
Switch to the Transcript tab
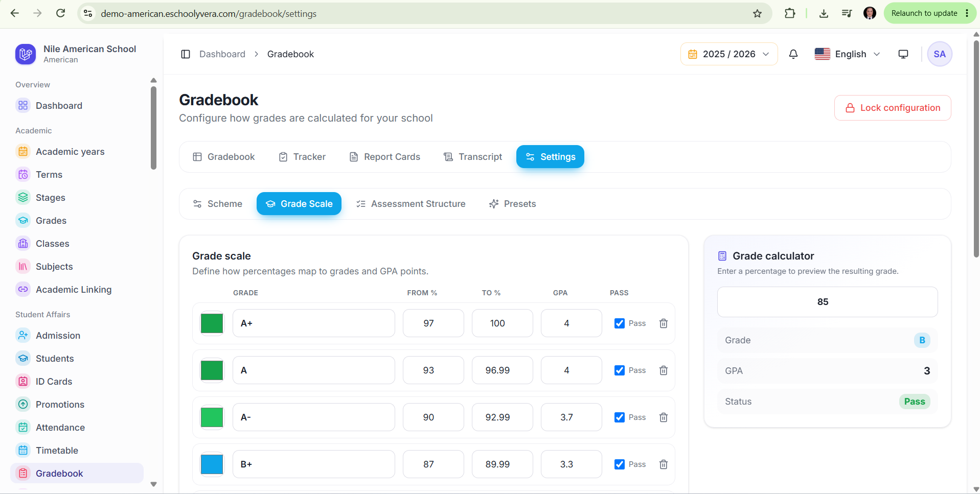click(473, 157)
